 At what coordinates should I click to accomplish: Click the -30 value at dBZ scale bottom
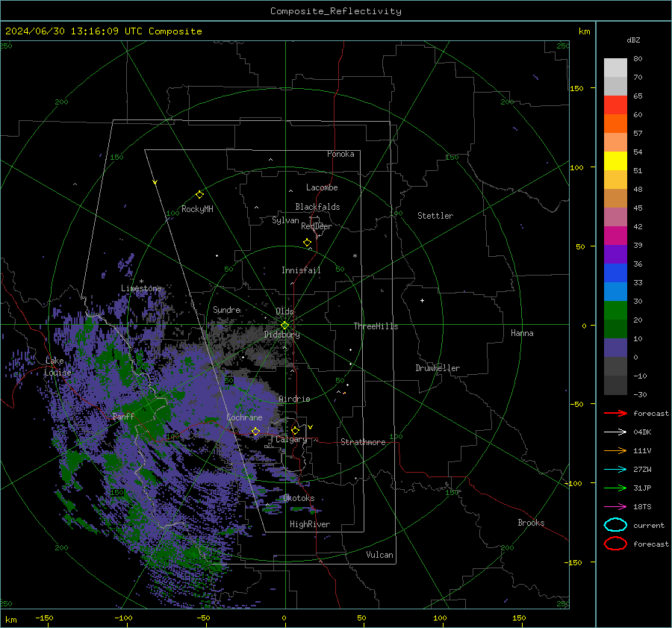click(x=640, y=395)
